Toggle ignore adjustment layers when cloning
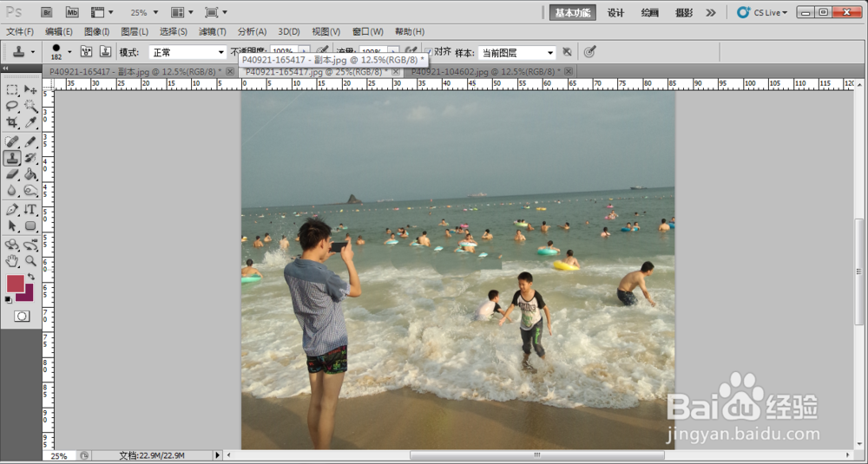Screen dimensions: 868x464 [567, 52]
